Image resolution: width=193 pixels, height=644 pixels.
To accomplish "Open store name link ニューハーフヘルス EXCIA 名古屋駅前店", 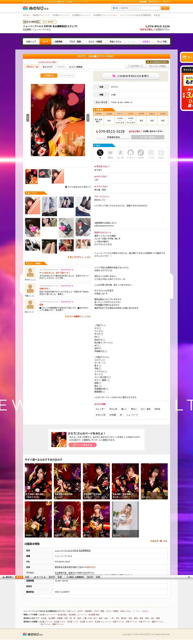I will coord(73,550).
